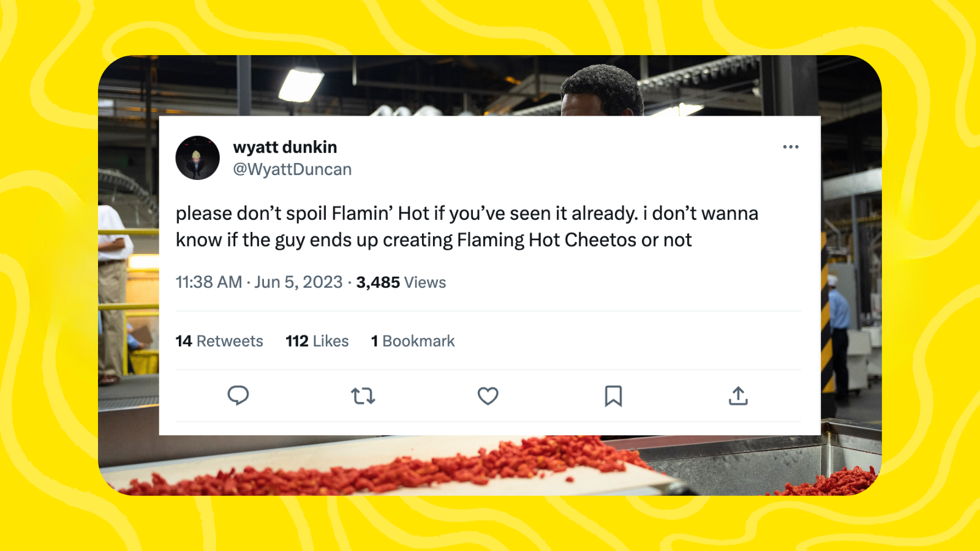Expand the tweet options via the ellipsis
980x551 pixels.
click(x=791, y=146)
